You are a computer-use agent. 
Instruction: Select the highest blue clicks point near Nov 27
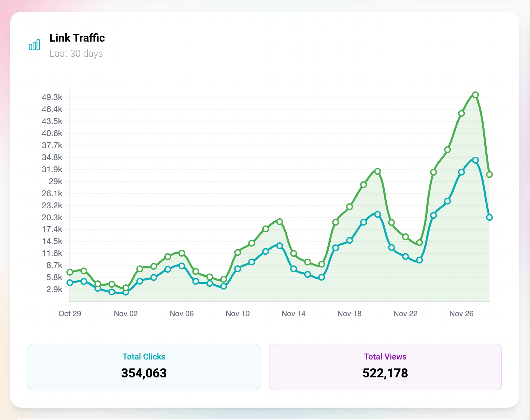click(475, 159)
